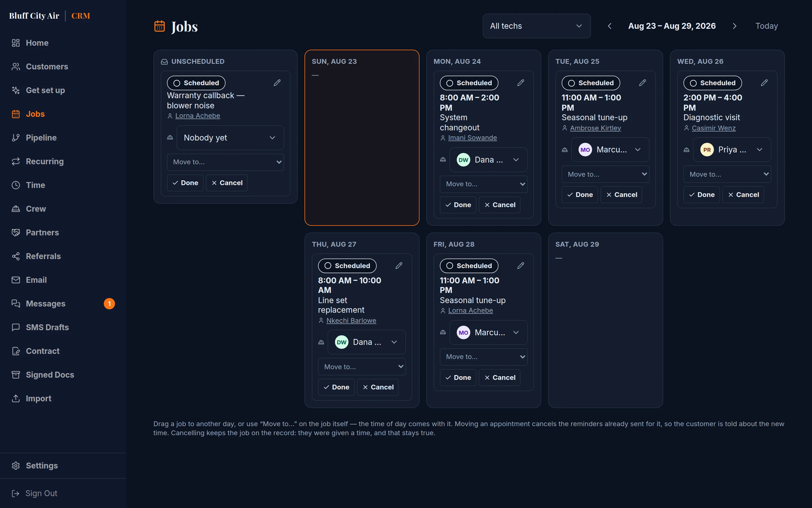Open Imani Sowande customer link
Viewport: 812px width, 508px height.
tap(473, 138)
